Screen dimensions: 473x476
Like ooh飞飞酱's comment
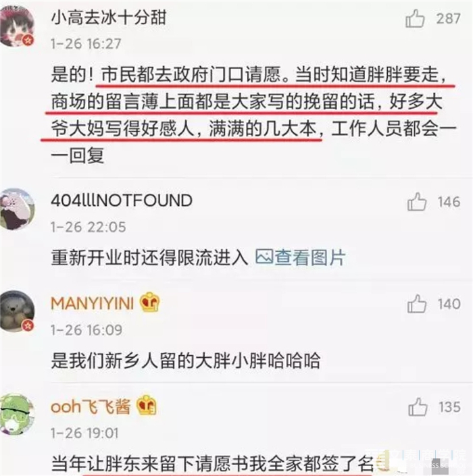[x=418, y=406]
